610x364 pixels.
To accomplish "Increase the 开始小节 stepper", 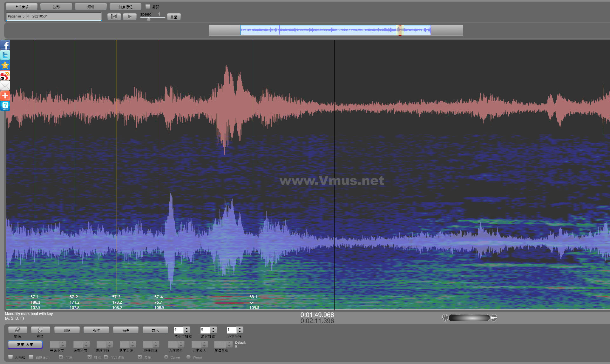I will tap(63, 342).
